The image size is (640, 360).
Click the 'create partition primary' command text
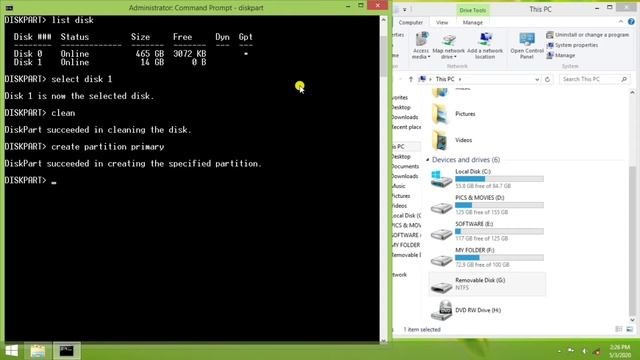click(108, 147)
